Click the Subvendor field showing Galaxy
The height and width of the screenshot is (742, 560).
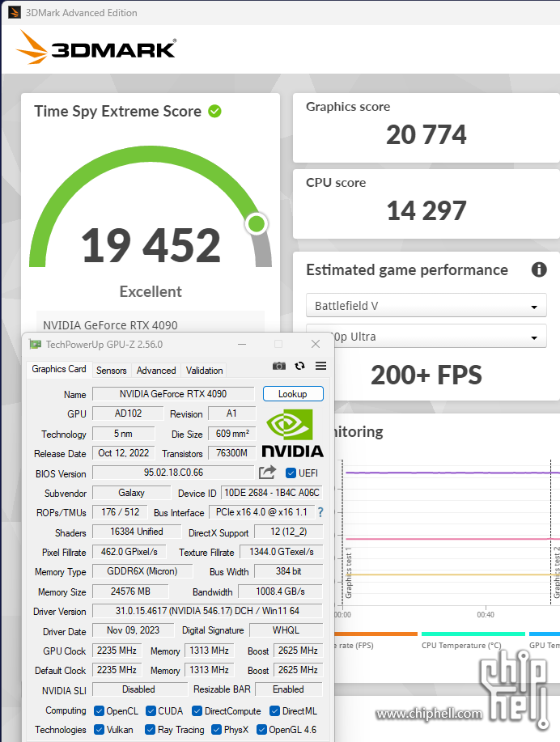point(131,493)
